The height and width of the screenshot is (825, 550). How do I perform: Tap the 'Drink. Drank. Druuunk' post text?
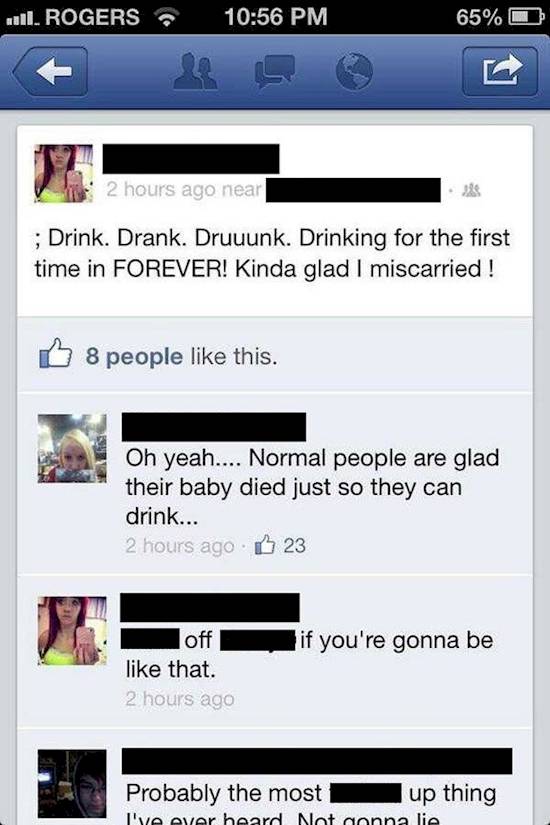272,253
